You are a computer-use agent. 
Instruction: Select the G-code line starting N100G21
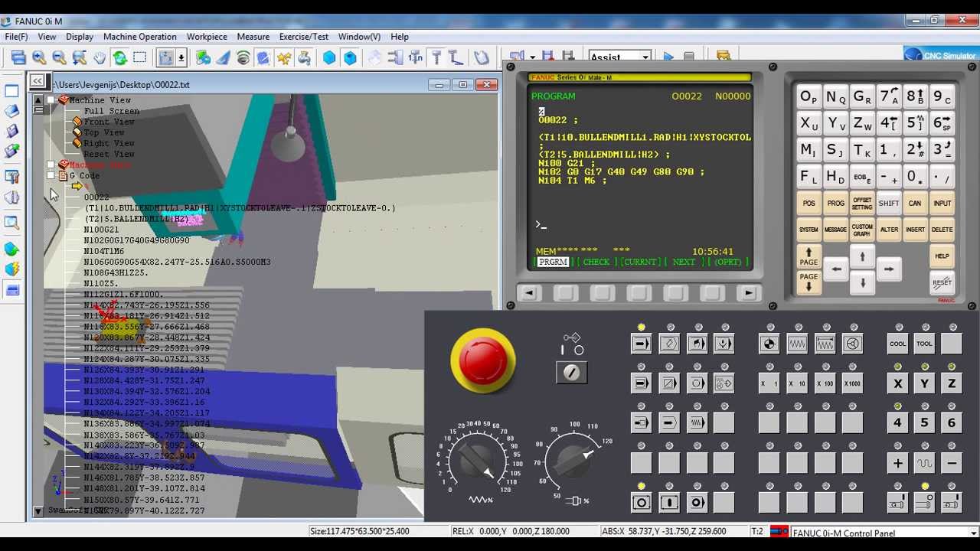[101, 230]
